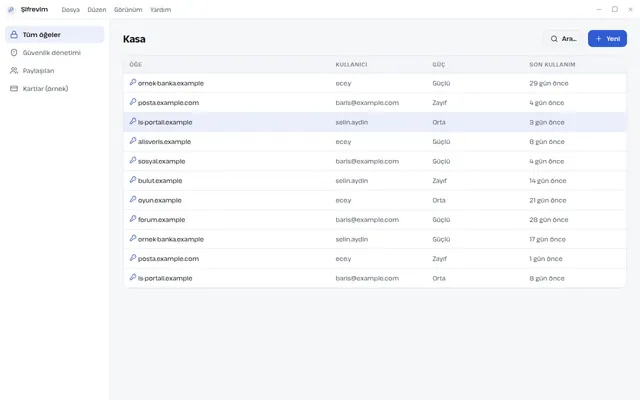Select the sosyal.example entry

coord(375,161)
